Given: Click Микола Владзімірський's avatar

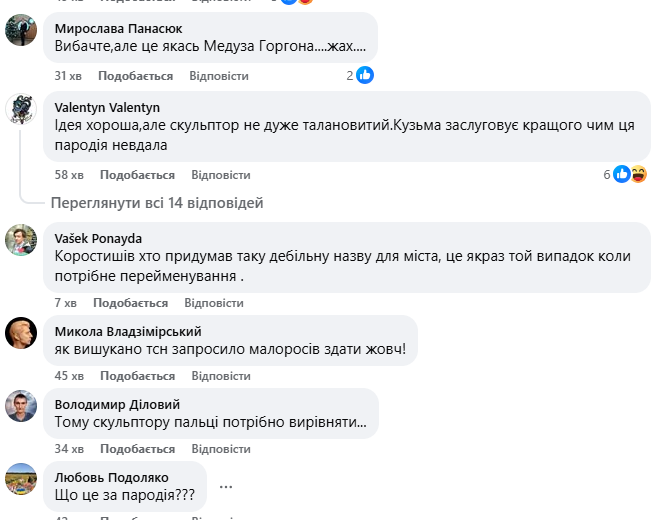Looking at the screenshot, I should click(22, 332).
